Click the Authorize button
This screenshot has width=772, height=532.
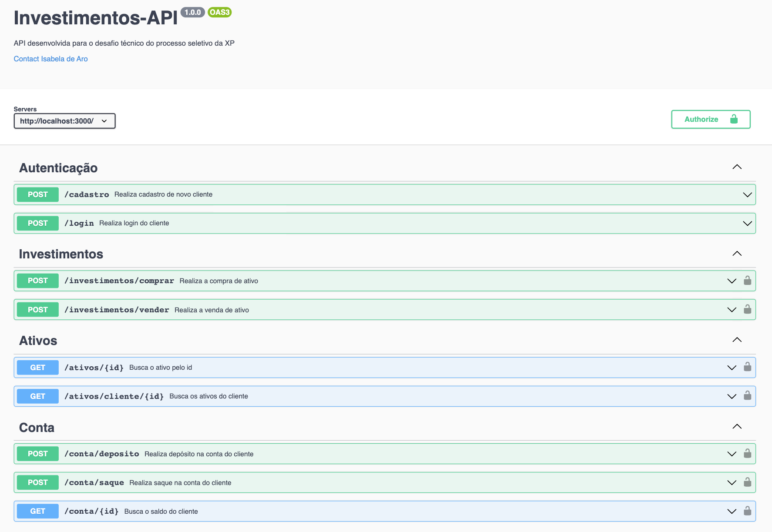(702, 119)
